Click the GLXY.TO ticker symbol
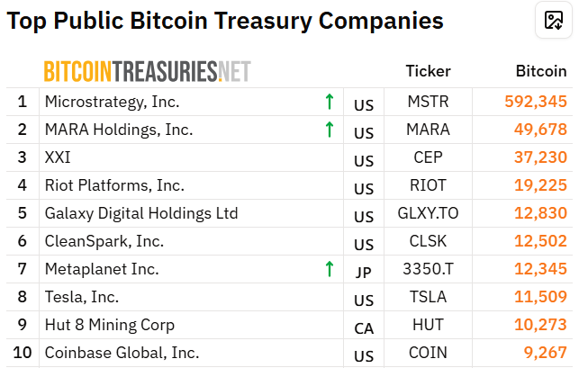This screenshot has width=588, height=368. tap(429, 213)
